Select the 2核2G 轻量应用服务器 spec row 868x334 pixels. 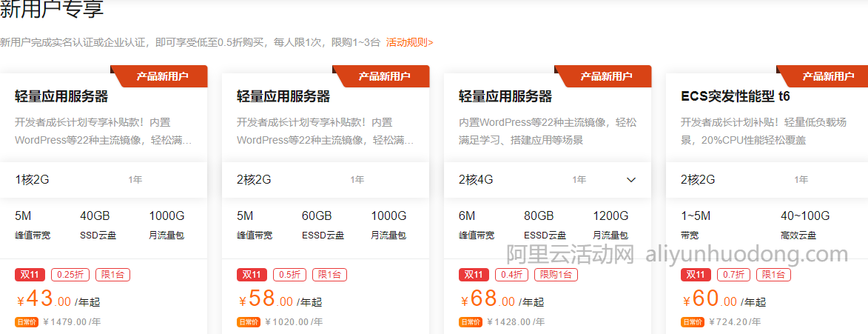[x=326, y=179]
